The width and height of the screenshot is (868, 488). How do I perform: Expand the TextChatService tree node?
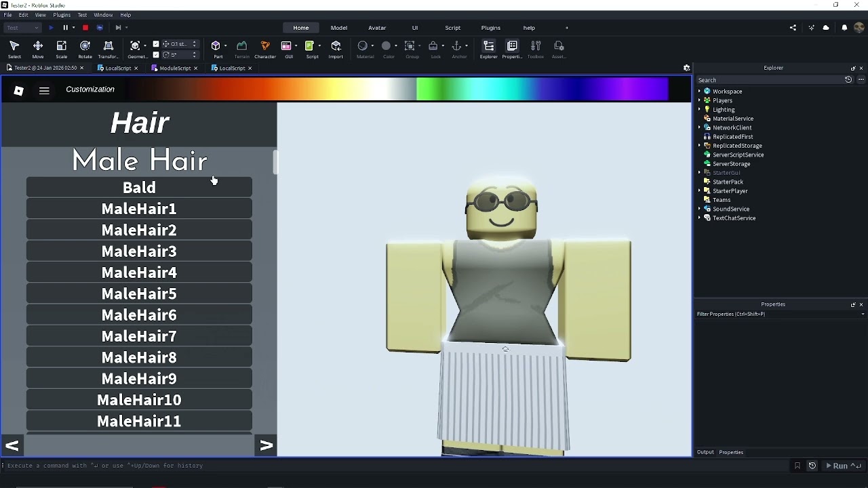tap(699, 218)
